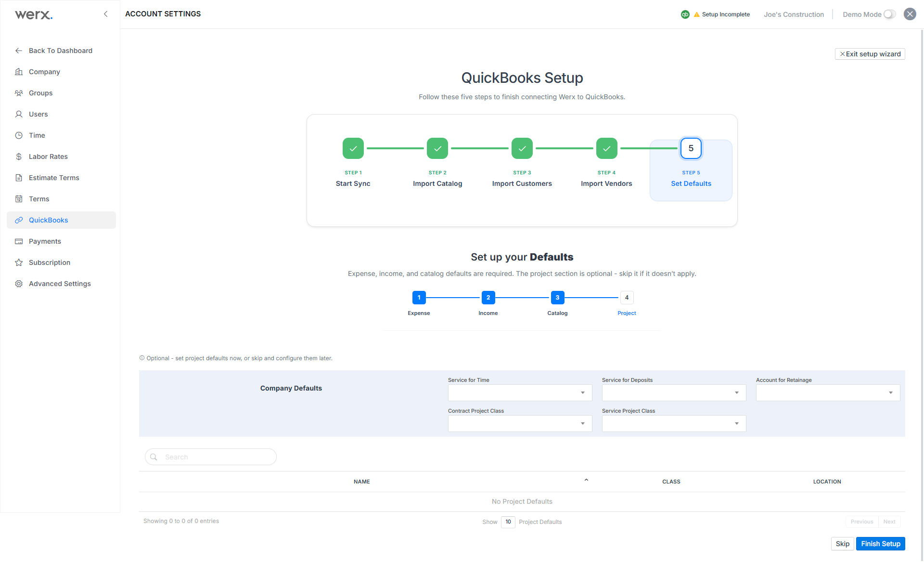Go to Expense defaults step 1
Viewport: 924px width, 562px height.
point(419,298)
